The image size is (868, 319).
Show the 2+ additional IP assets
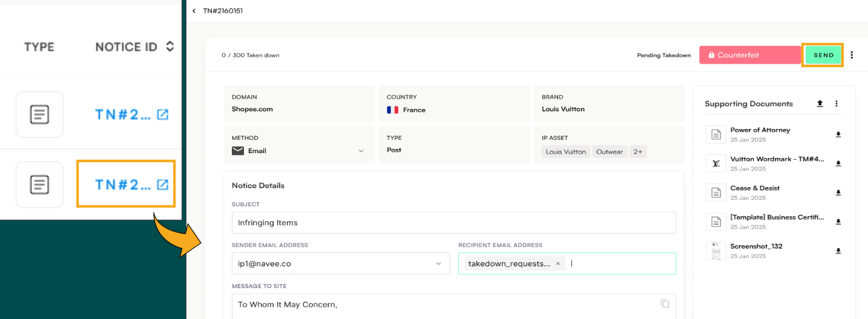638,152
